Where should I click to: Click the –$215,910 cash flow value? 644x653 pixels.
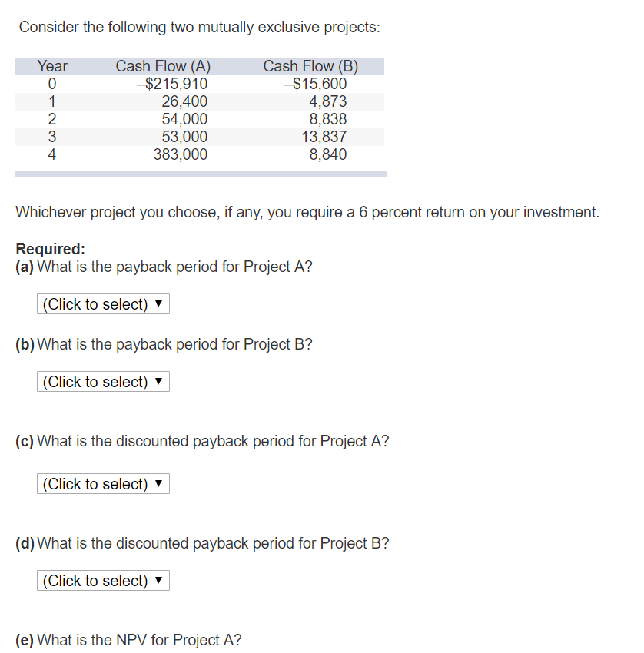click(175, 84)
